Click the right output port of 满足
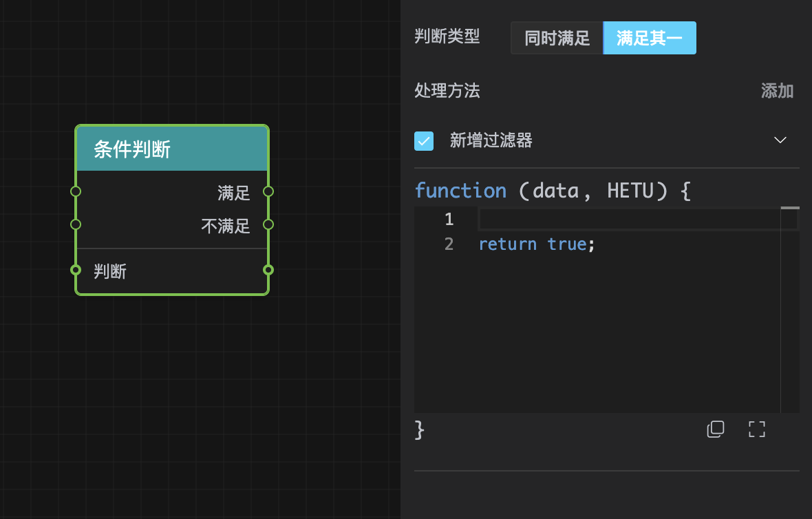Image resolution: width=812 pixels, height=519 pixels. (268, 191)
